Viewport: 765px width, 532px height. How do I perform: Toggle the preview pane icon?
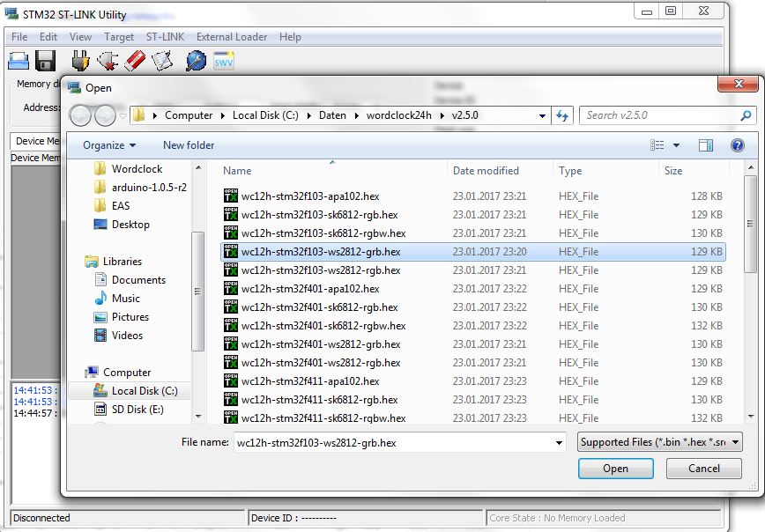click(705, 144)
